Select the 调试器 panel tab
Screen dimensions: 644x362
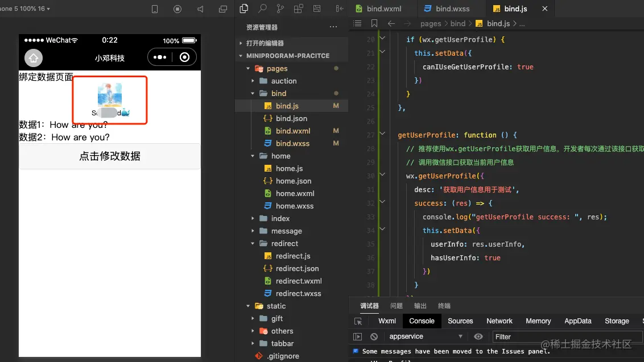point(369,306)
